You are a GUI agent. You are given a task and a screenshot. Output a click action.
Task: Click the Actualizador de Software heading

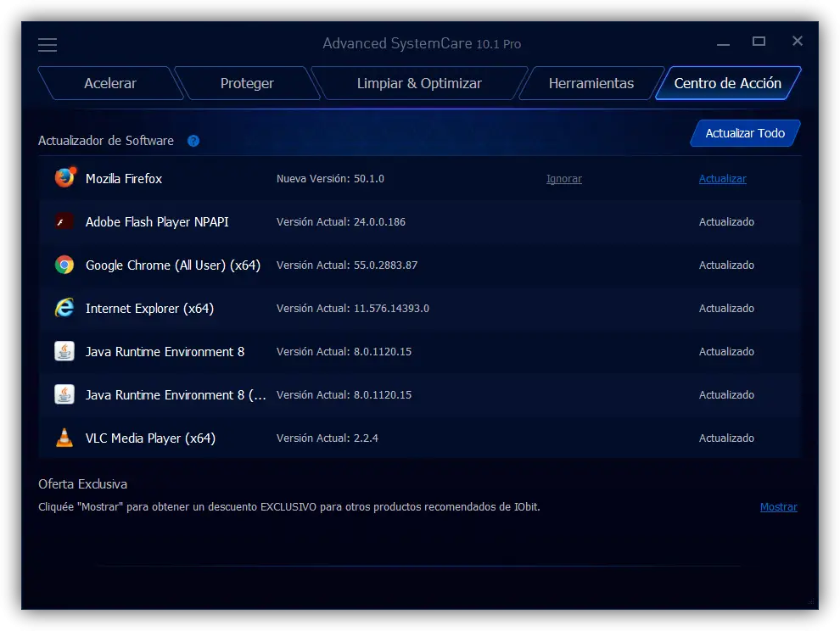point(106,141)
